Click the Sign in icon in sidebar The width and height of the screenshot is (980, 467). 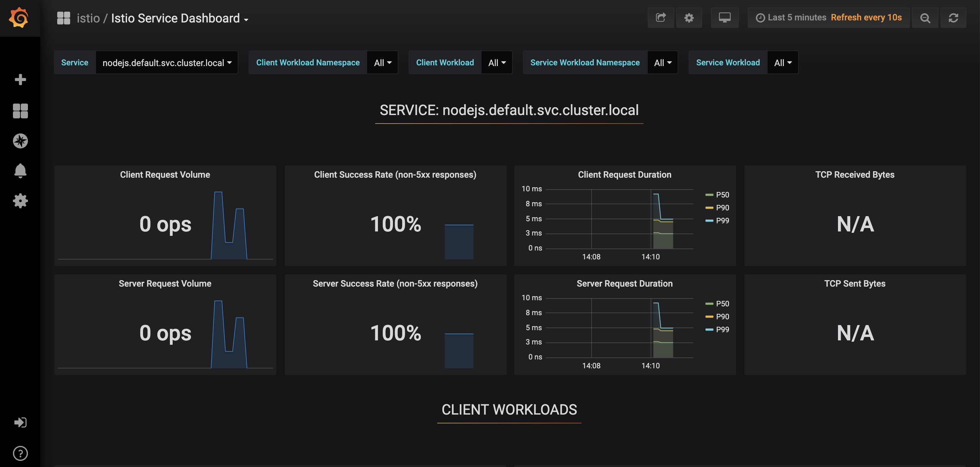pyautogui.click(x=20, y=422)
